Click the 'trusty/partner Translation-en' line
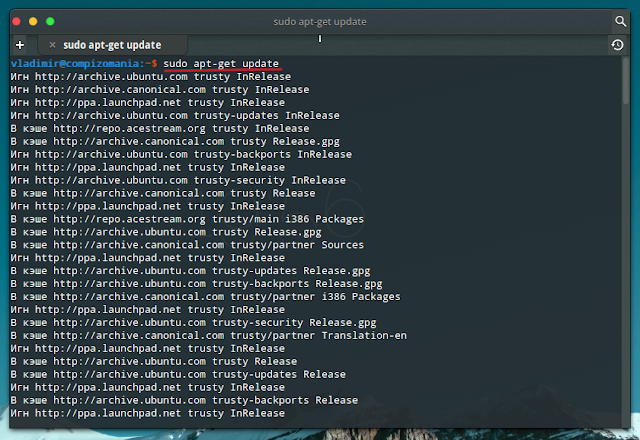The height and width of the screenshot is (440, 640). [x=209, y=336]
